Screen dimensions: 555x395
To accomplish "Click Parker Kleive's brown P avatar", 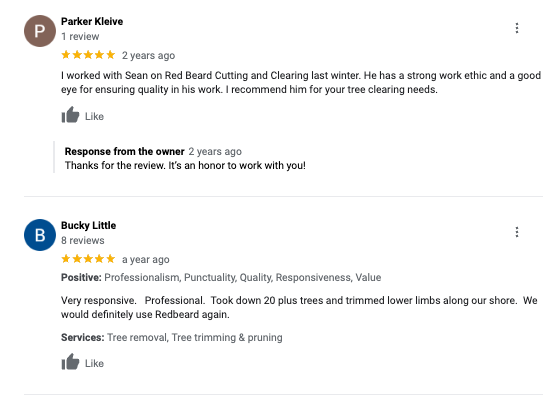I will coord(40,31).
